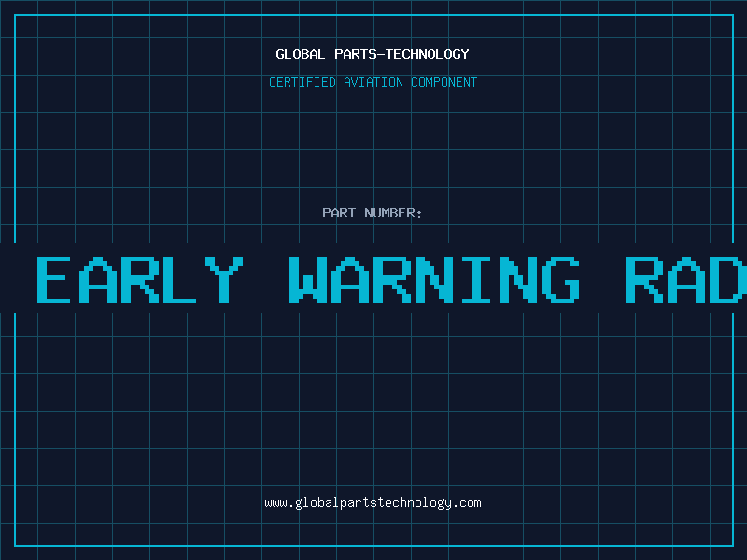Click the word COMPONENT in the subtitle

(x=444, y=82)
